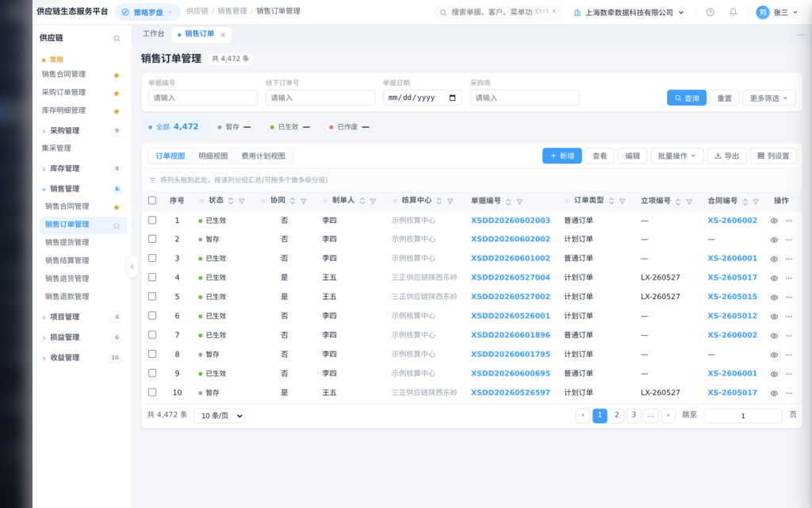Filter the 协同 column
812x508 pixels.
pos(304,201)
